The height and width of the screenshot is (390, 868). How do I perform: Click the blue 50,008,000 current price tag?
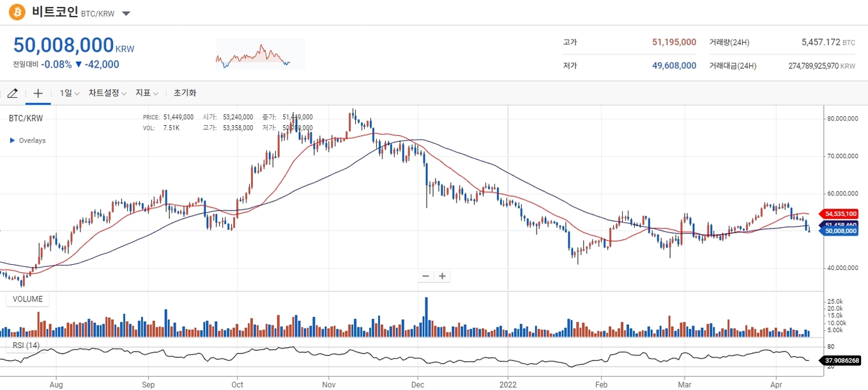tap(840, 232)
